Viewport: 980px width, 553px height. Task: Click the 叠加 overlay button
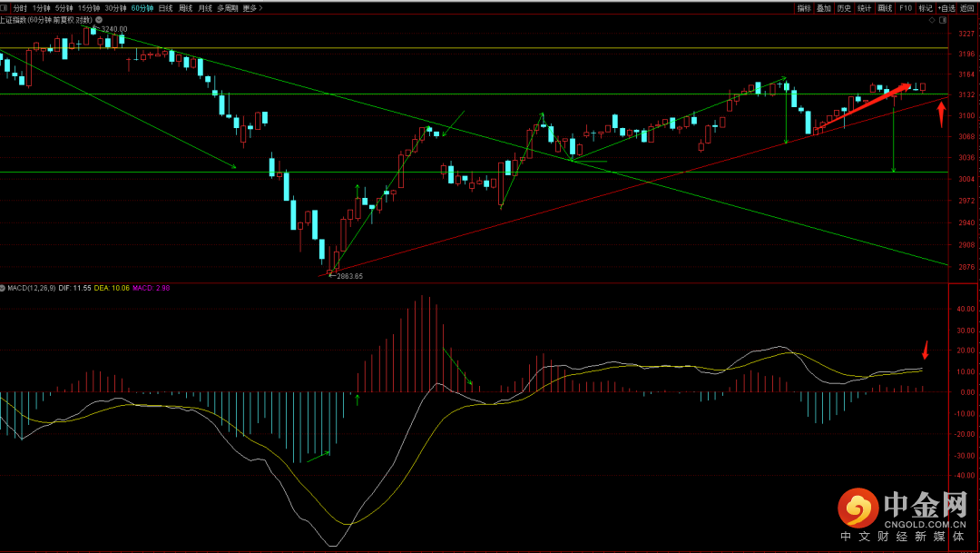(824, 8)
